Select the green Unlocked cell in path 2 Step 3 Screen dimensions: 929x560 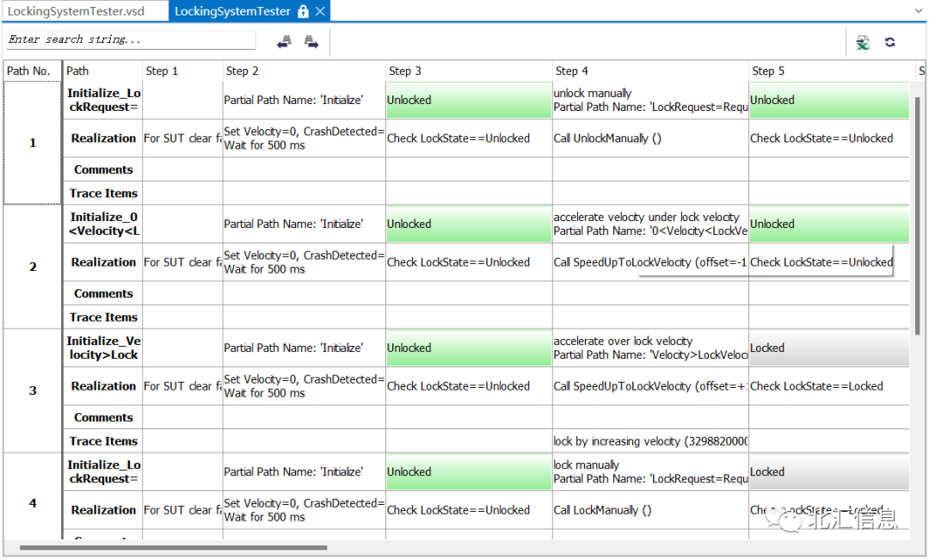pyautogui.click(x=468, y=225)
